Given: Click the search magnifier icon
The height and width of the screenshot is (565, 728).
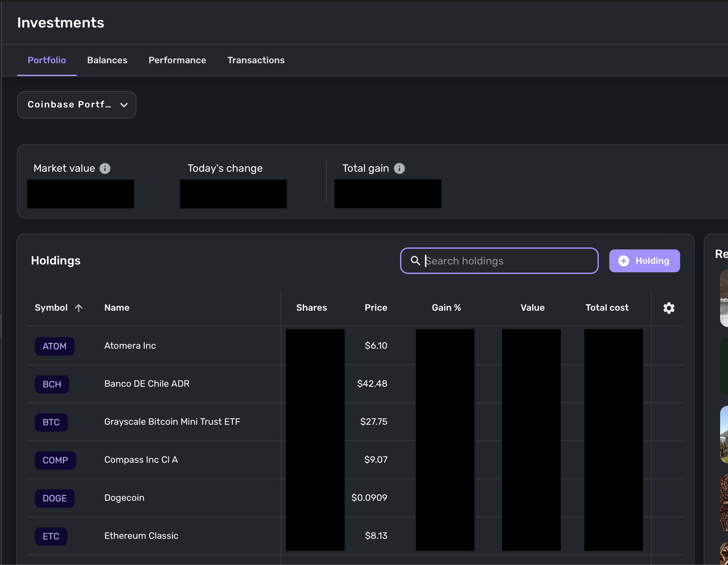Looking at the screenshot, I should 415,261.
